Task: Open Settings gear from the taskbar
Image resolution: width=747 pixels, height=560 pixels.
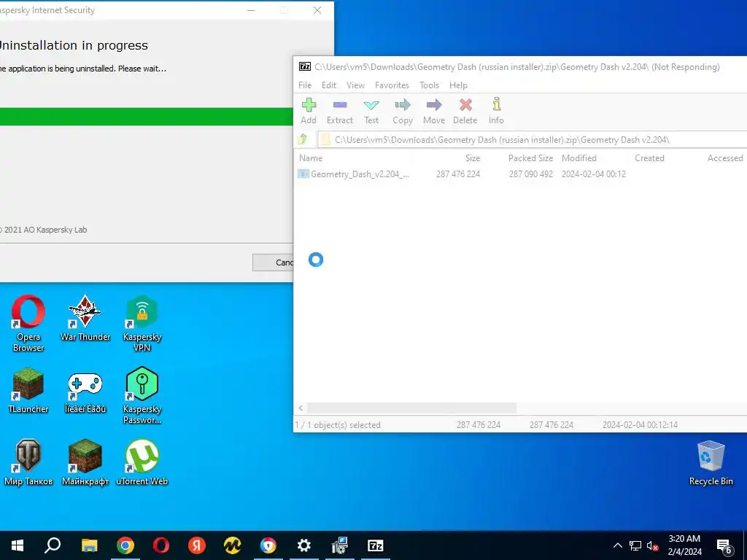Action: click(x=304, y=545)
